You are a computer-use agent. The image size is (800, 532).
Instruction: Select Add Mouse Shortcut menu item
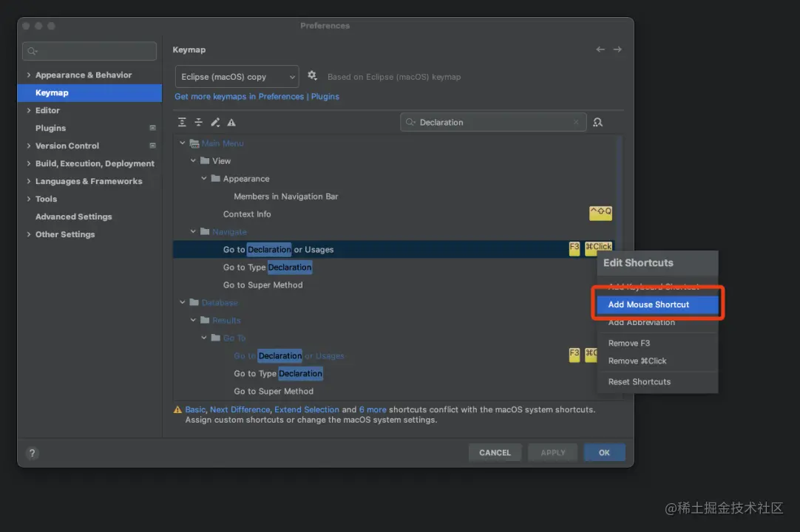click(x=657, y=304)
